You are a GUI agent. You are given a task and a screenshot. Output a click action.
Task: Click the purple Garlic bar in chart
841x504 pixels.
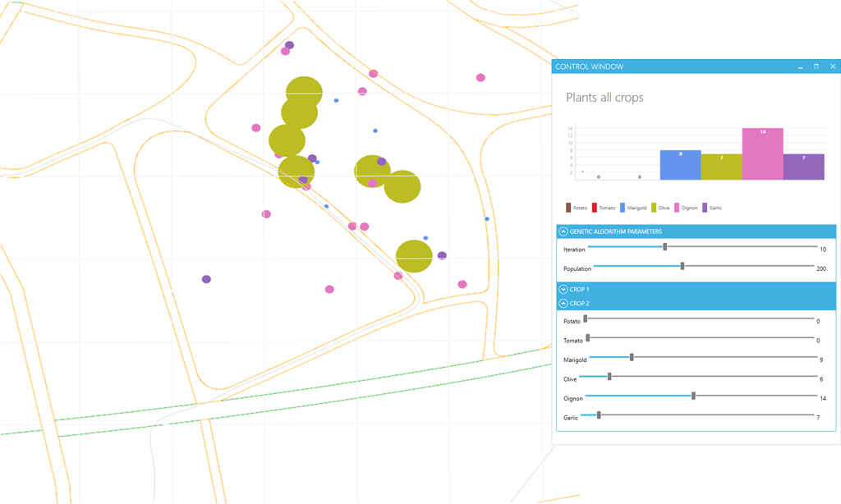tap(803, 167)
